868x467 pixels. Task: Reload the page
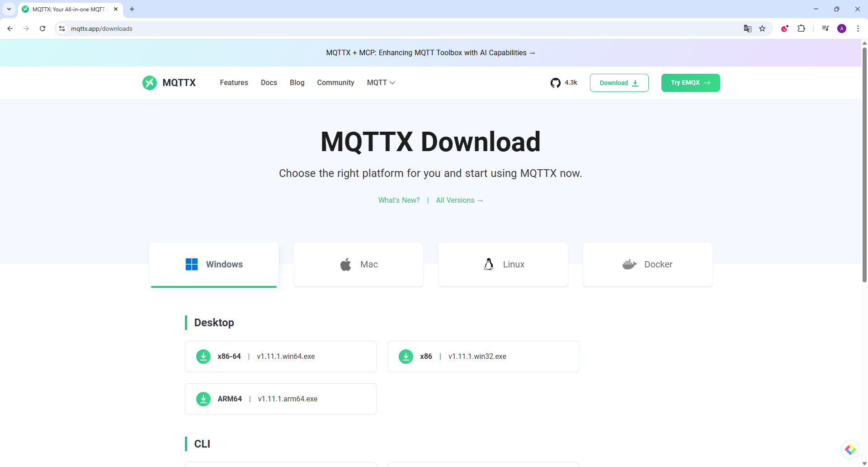tap(42, 29)
